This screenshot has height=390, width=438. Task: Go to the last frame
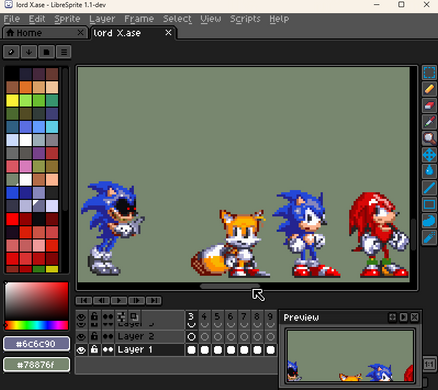click(x=153, y=301)
